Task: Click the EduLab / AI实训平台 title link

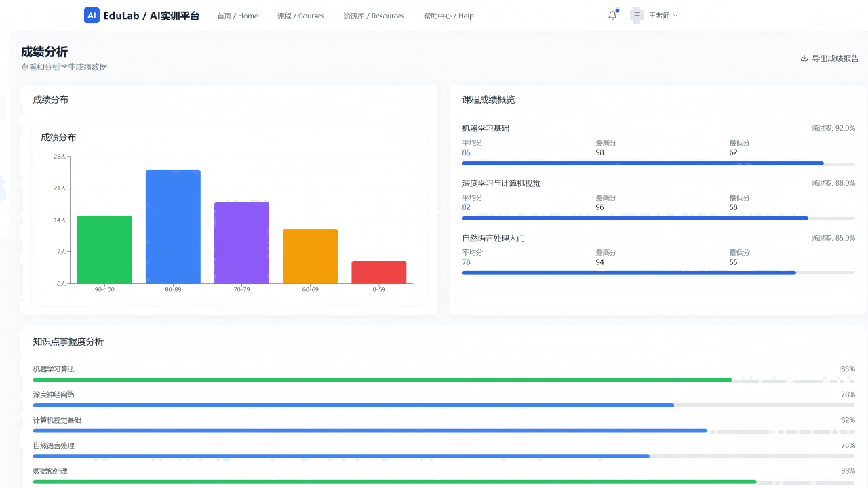Action: (151, 16)
